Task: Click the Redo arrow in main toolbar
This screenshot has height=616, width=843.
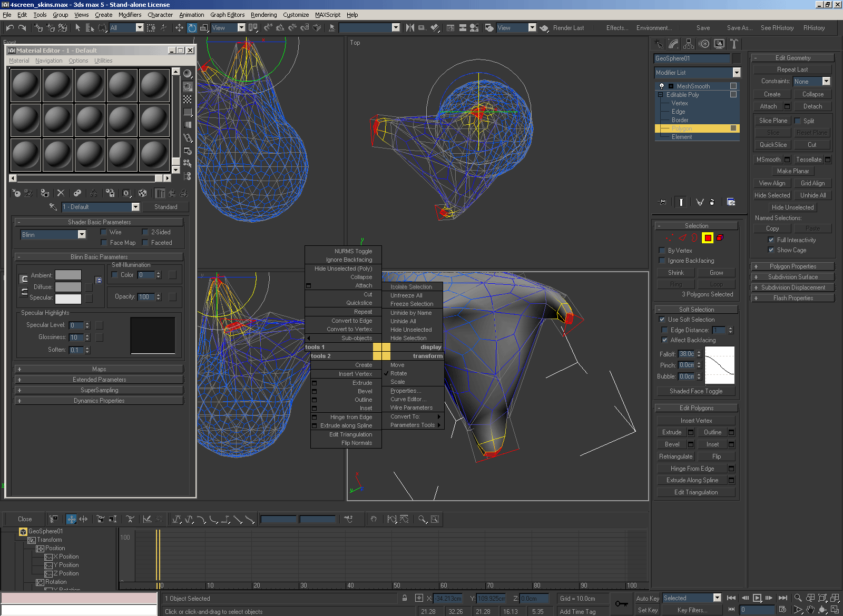Action: (22, 27)
